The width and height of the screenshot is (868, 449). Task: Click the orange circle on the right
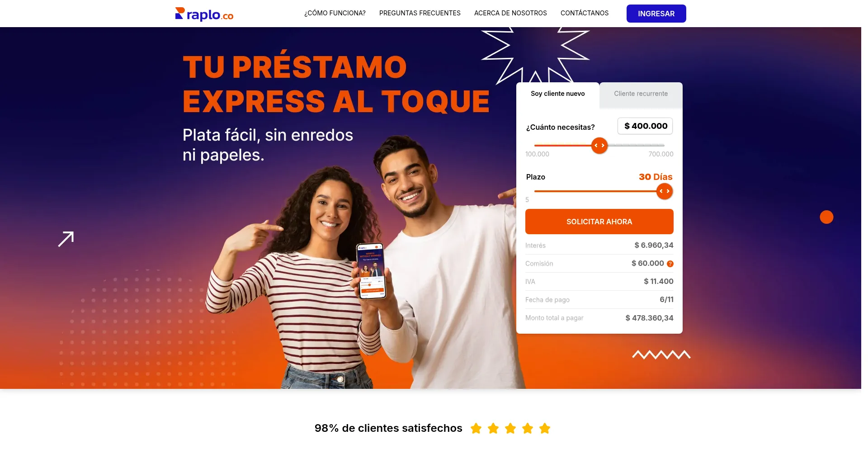[826, 217]
